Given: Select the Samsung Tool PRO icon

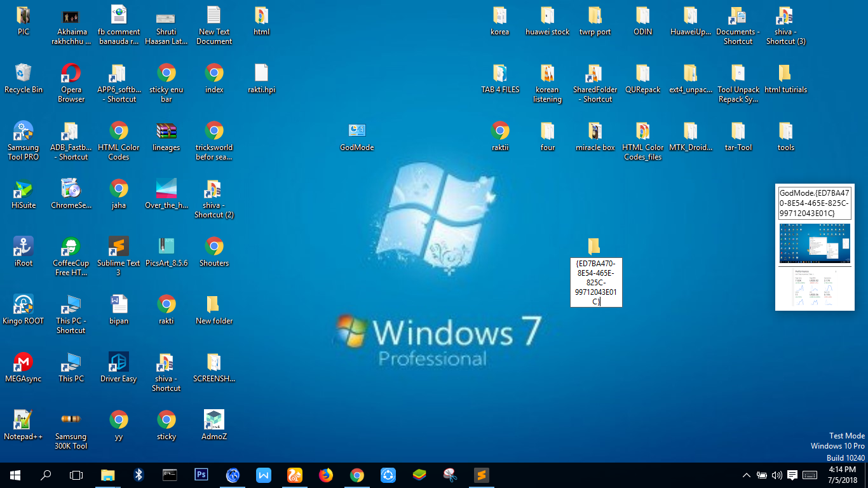Looking at the screenshot, I should (x=24, y=141).
